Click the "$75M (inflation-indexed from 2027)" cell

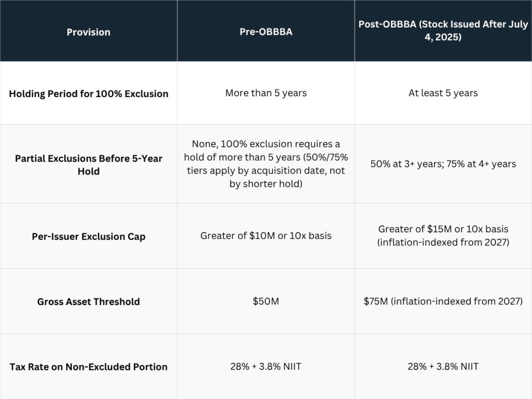[443, 301]
